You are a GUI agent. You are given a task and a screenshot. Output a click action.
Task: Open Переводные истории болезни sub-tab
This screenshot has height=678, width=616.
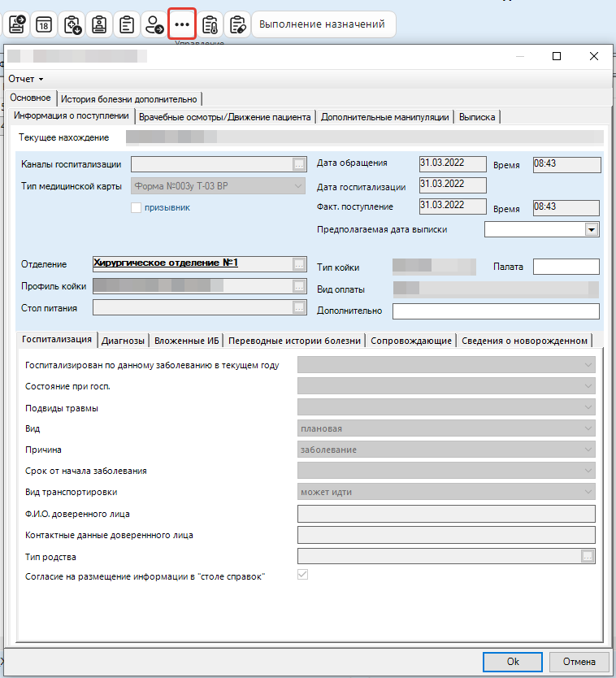click(x=294, y=341)
